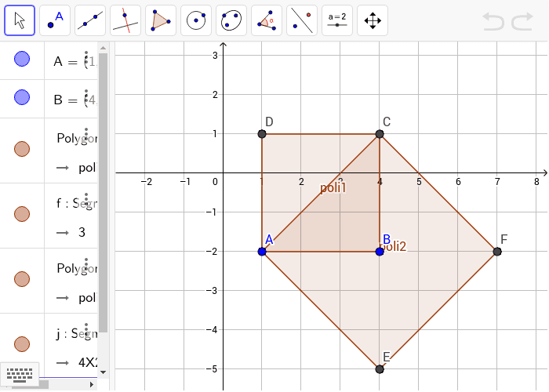Viewport: 549px width, 392px height.
Task: Open the virtual keyboard
Action: 20,375
